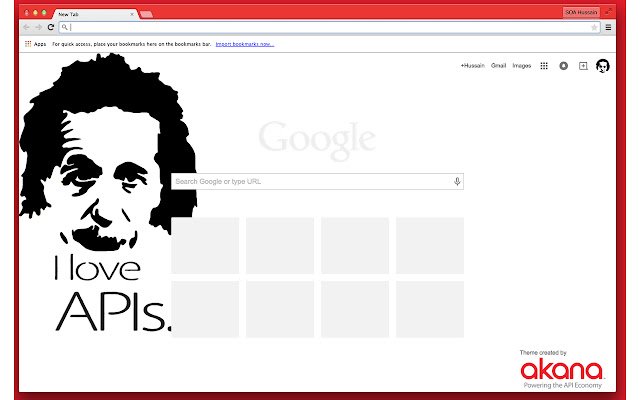This screenshot has width=640, height=400.
Task: Click the Google logo
Action: tap(317, 140)
